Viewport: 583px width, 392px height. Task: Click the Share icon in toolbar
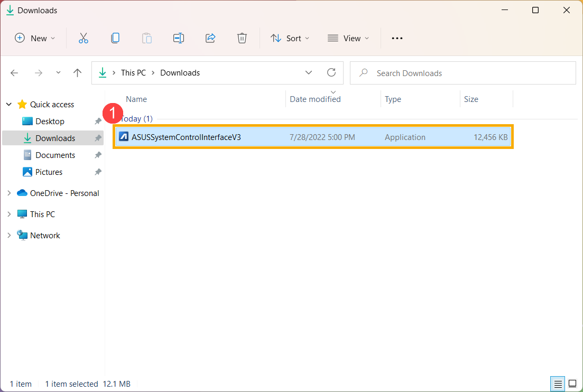(x=210, y=38)
